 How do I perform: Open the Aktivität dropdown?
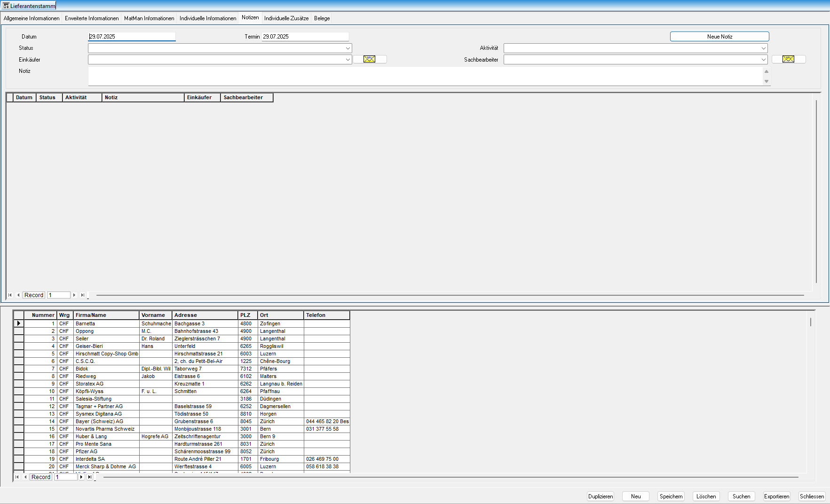pos(763,48)
